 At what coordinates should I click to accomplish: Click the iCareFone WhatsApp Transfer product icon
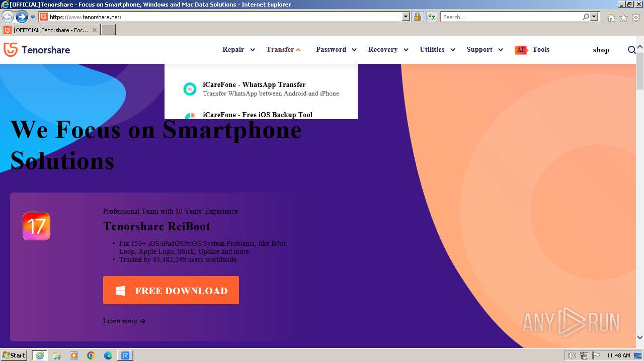(x=190, y=89)
